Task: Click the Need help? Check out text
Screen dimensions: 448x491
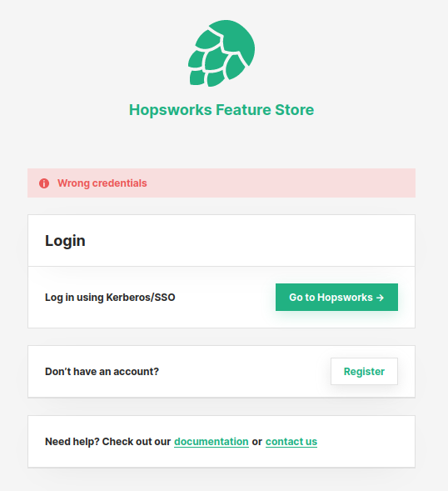Action: point(108,442)
